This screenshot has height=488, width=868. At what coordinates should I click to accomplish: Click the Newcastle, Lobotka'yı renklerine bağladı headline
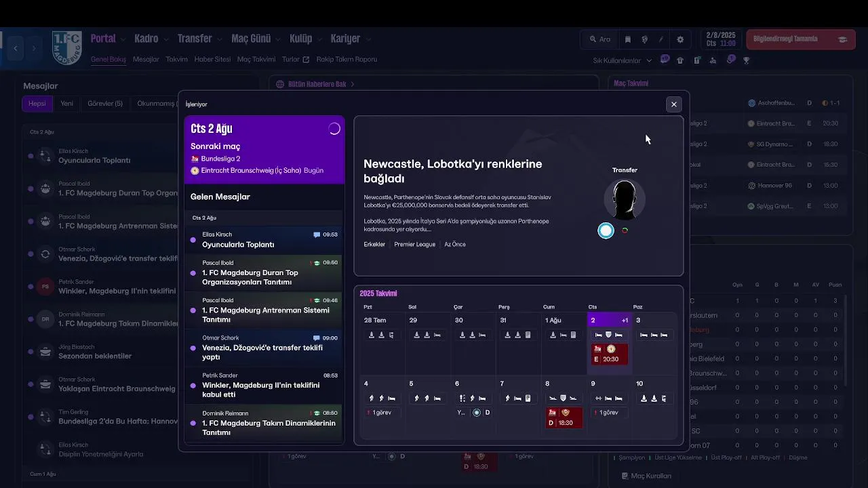coord(453,171)
